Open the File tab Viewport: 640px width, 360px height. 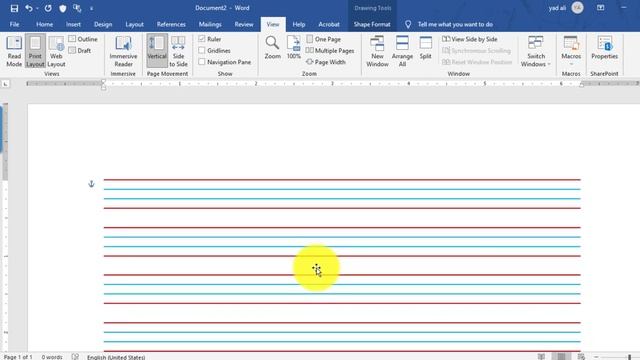tap(14, 24)
